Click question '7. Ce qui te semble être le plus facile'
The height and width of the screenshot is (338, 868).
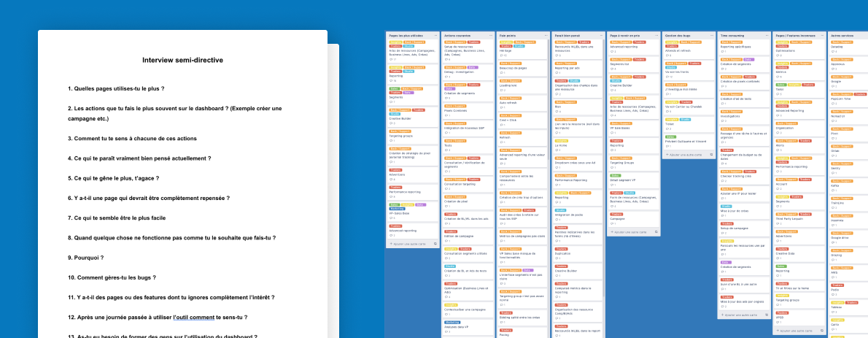[x=117, y=218]
